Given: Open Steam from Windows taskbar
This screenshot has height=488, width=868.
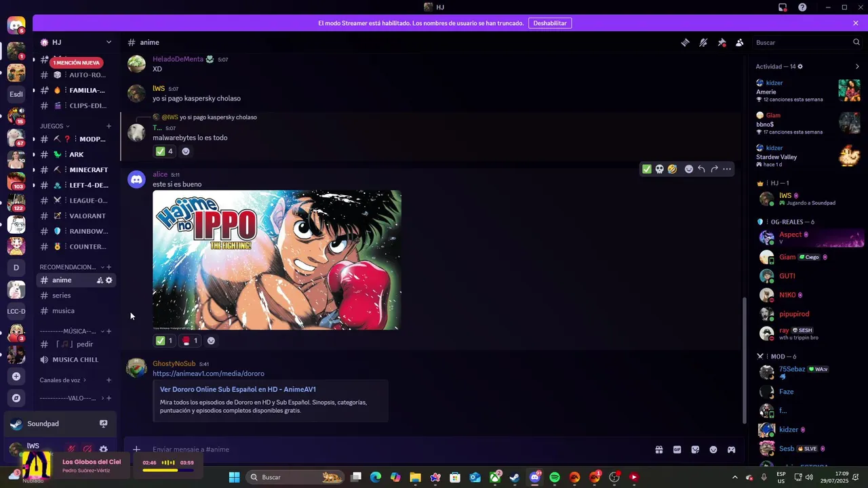Looking at the screenshot, I should [515, 477].
